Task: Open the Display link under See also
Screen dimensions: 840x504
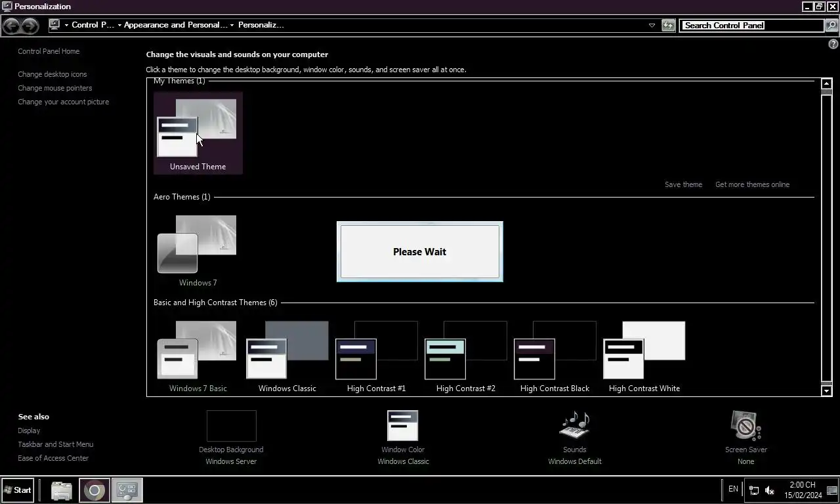Action: [29, 430]
